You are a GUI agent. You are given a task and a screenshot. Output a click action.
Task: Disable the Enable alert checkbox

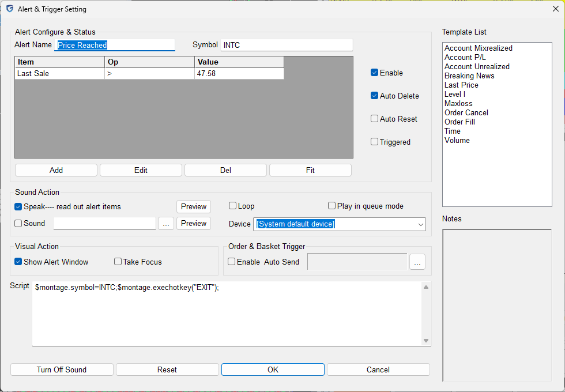(x=375, y=73)
